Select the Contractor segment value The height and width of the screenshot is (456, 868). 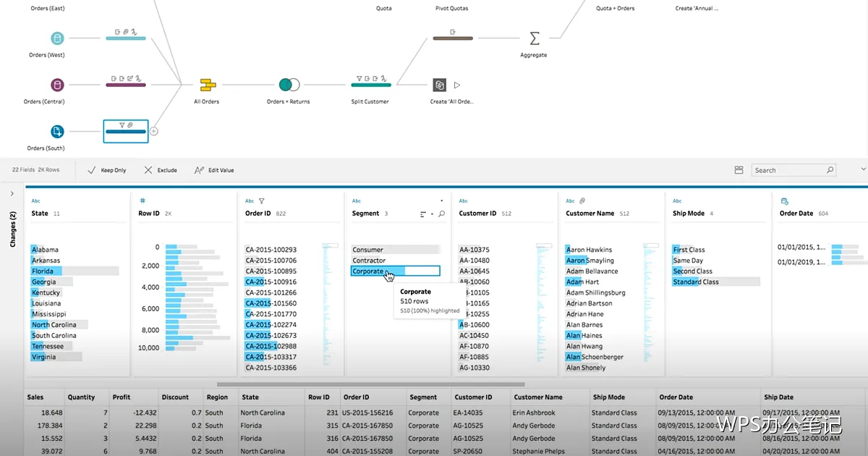[x=396, y=261]
